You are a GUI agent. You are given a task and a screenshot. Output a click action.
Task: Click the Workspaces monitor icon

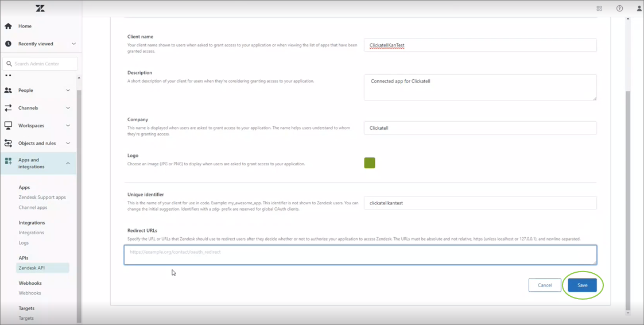click(8, 125)
